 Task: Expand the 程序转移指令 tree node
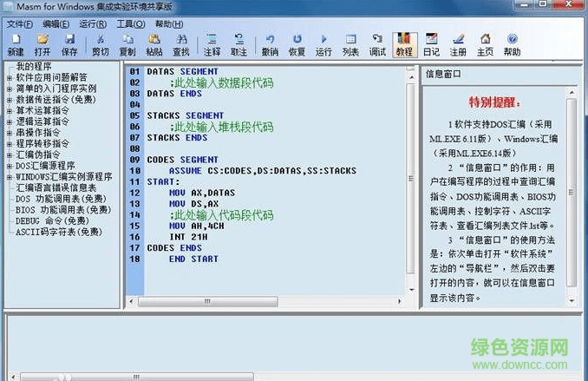(x=10, y=144)
